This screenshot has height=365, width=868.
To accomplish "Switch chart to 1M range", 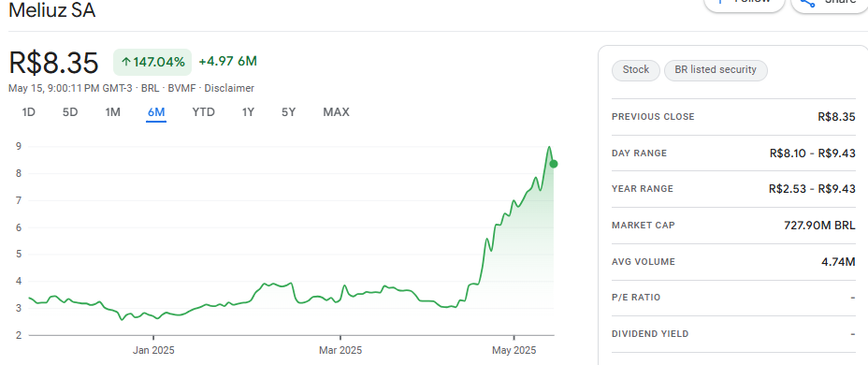I will click(113, 112).
